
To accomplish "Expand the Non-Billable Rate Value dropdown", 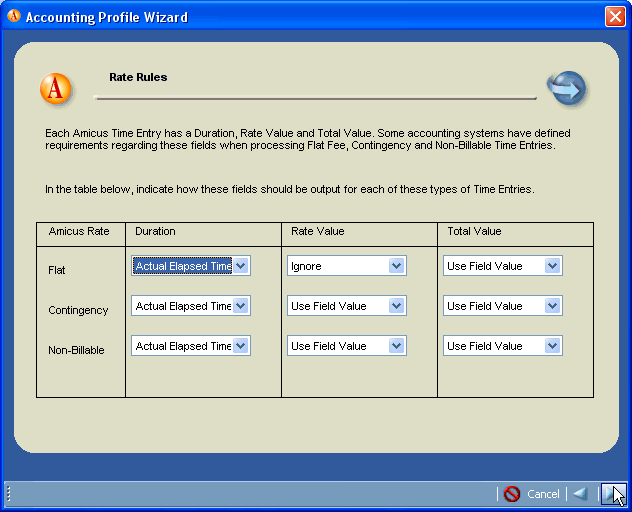I will [x=396, y=346].
